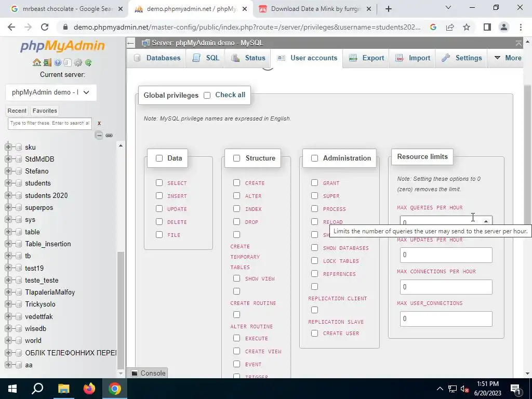Screen dimensions: 532x399
Task: Click the Home icon in phpMyAdmin sidebar
Action: point(37,62)
